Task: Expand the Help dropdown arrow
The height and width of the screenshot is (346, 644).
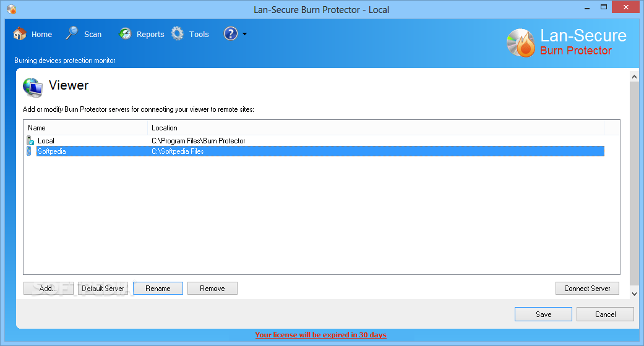Action: (x=245, y=34)
